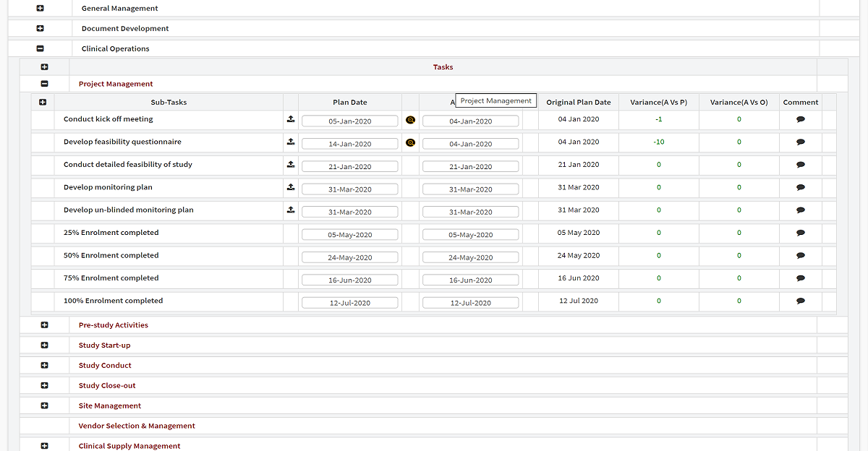Expand the Pre-study Activities task

(44, 325)
